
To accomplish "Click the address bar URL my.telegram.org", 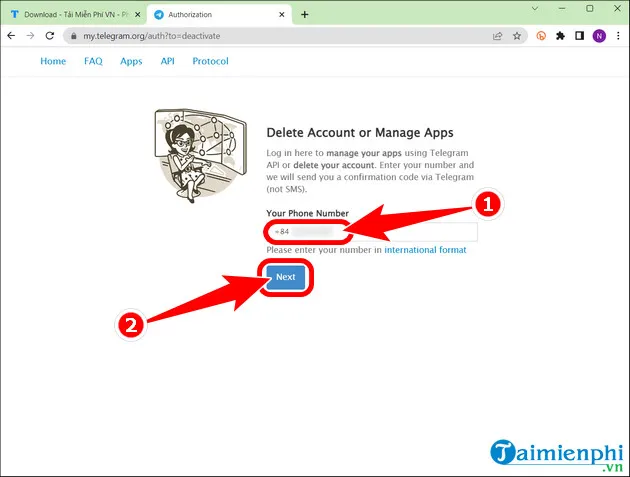I will coord(151,36).
